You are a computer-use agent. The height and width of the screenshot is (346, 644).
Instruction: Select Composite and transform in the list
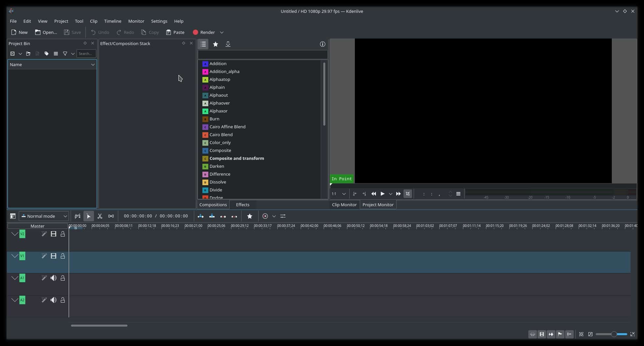pyautogui.click(x=236, y=158)
